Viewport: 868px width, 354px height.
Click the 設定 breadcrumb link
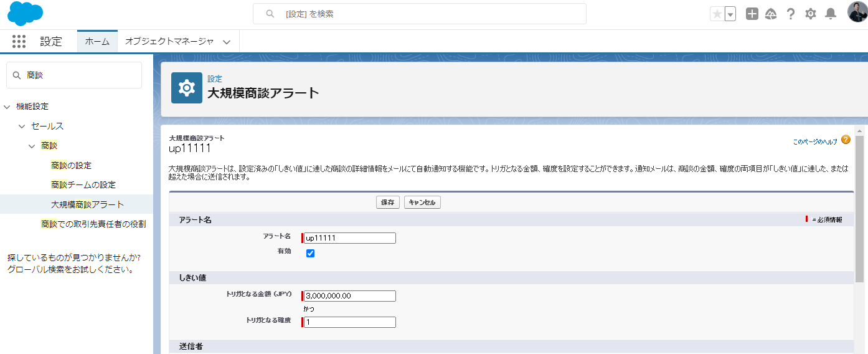[215, 79]
